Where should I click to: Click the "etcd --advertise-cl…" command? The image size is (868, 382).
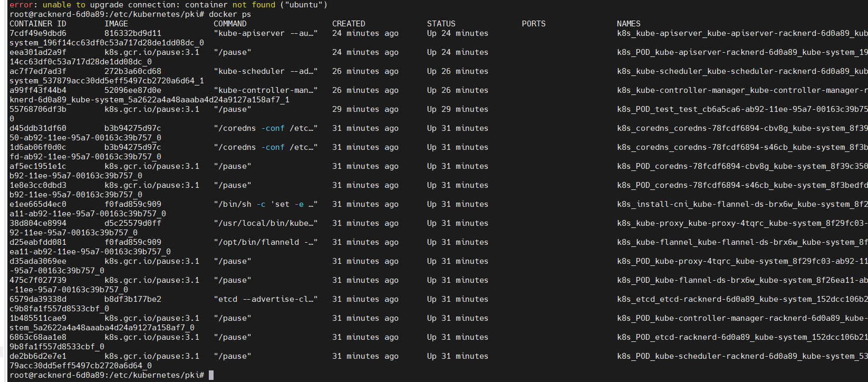point(266,299)
